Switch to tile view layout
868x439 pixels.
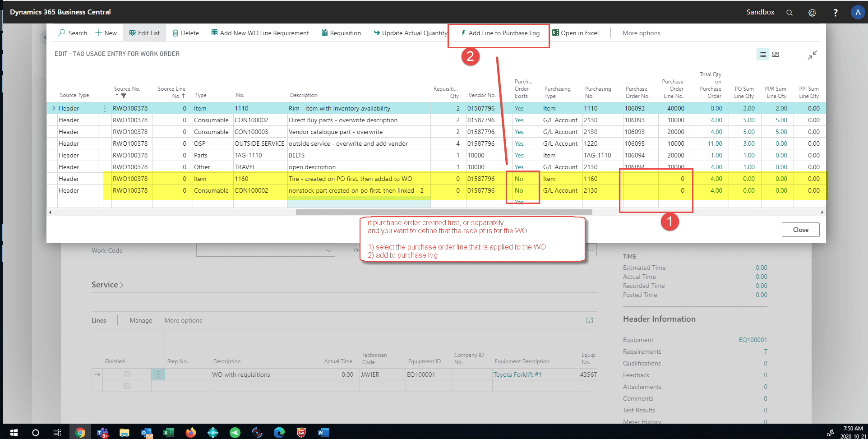pos(776,54)
